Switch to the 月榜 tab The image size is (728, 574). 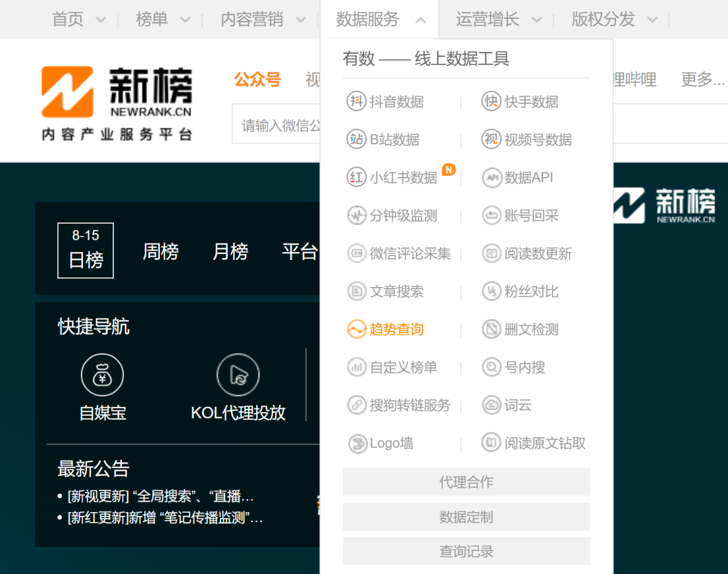[x=231, y=252]
